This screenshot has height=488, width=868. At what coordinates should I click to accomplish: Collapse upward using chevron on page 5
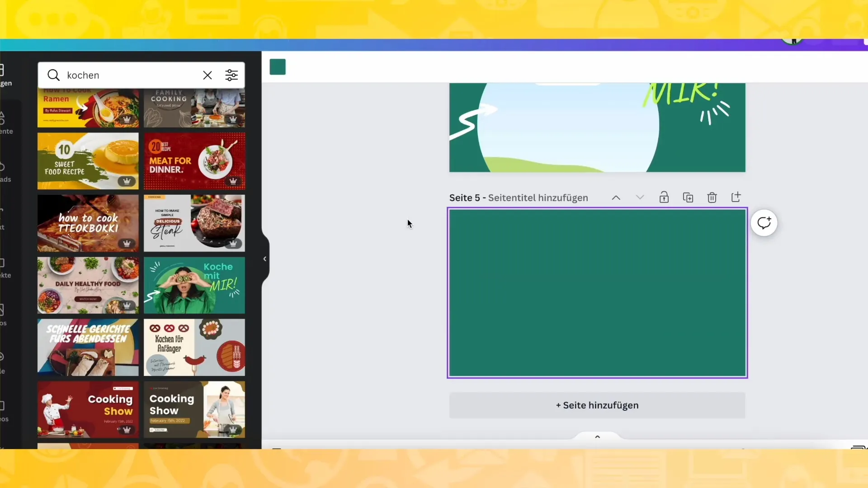pos(616,197)
